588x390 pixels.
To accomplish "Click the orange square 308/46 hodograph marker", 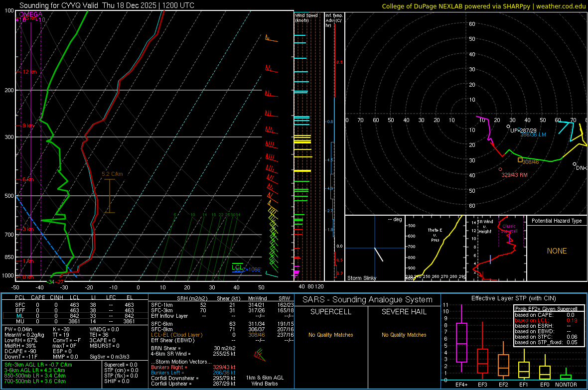I will click(x=520, y=160).
